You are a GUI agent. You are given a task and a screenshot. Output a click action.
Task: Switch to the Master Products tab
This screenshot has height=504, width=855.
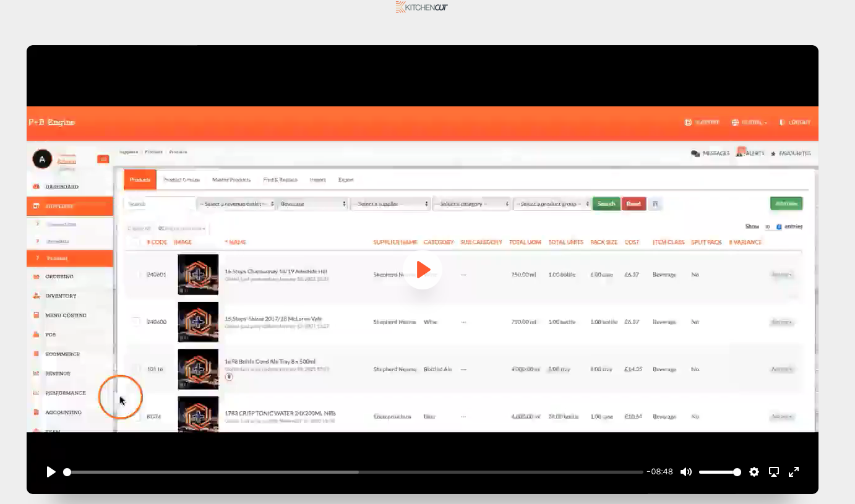(x=231, y=180)
